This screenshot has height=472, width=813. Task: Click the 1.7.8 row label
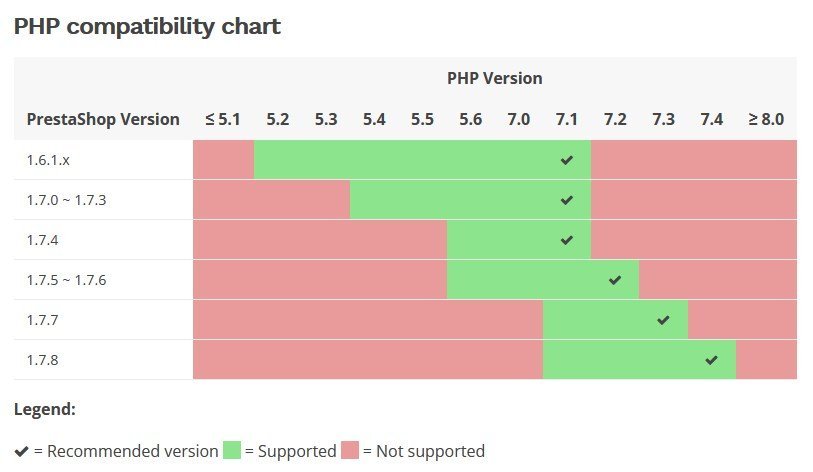(44, 360)
